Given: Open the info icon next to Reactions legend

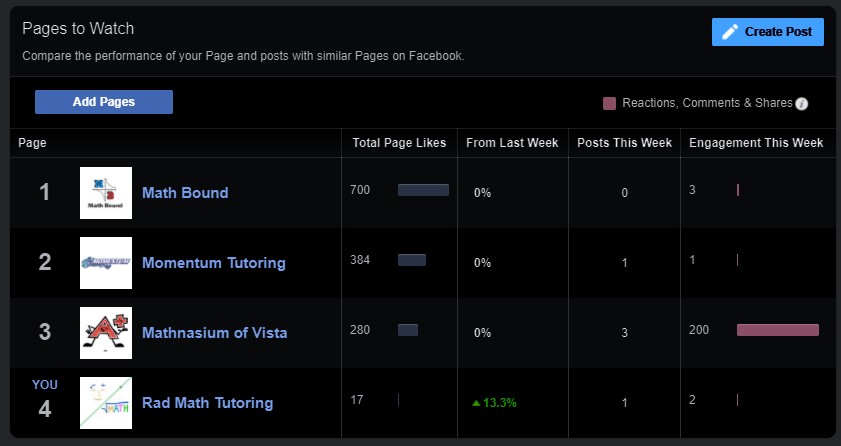Looking at the screenshot, I should click(801, 103).
